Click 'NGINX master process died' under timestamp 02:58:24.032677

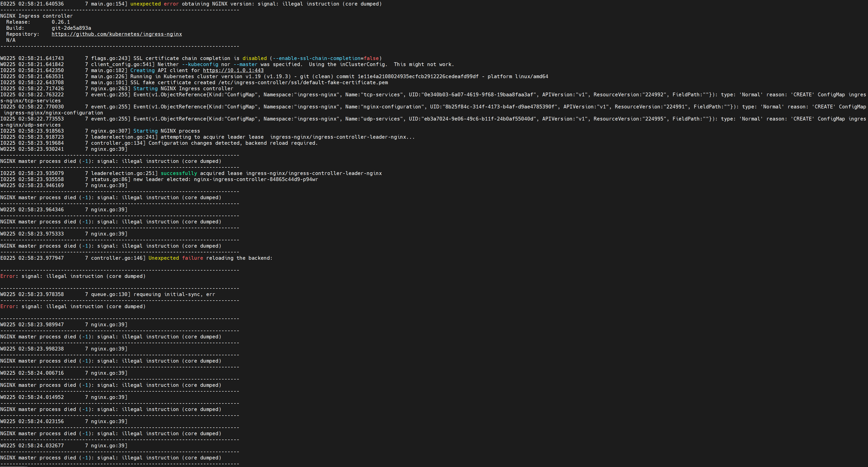pos(38,458)
